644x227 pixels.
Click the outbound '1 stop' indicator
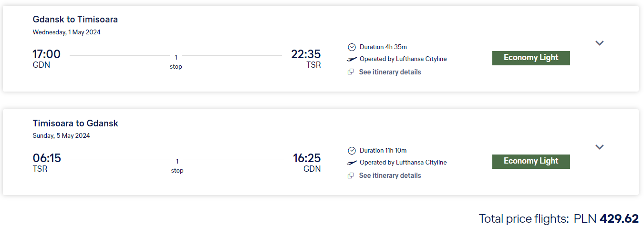pos(176,62)
